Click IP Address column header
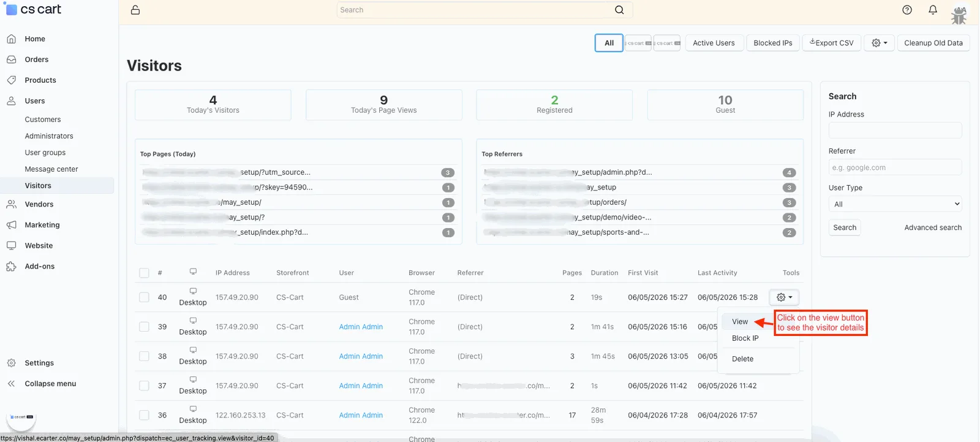The width and height of the screenshot is (980, 442). click(x=232, y=273)
